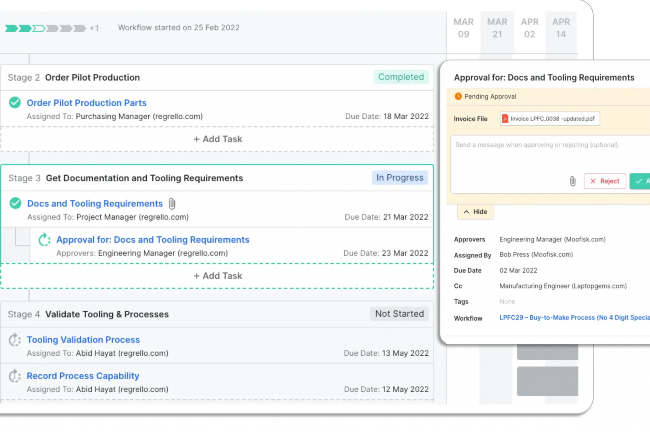Click the Gantt bar for Record Process Capability

(x=547, y=381)
